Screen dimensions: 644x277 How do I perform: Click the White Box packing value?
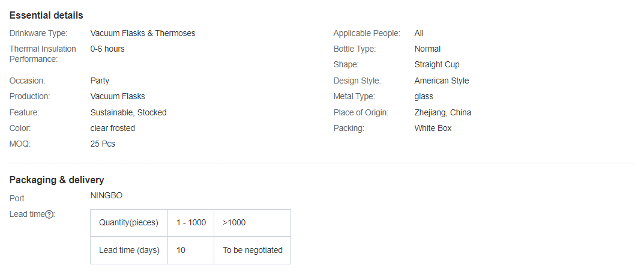(433, 128)
